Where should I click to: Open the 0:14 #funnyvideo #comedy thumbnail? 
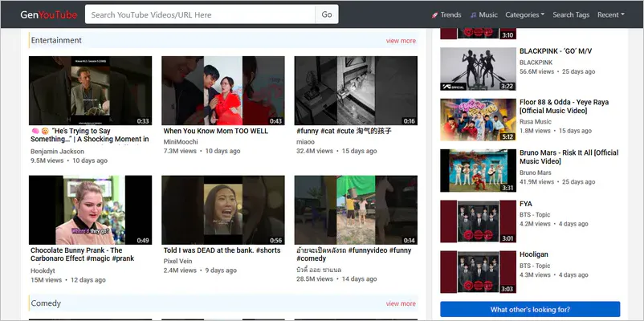pyautogui.click(x=356, y=210)
